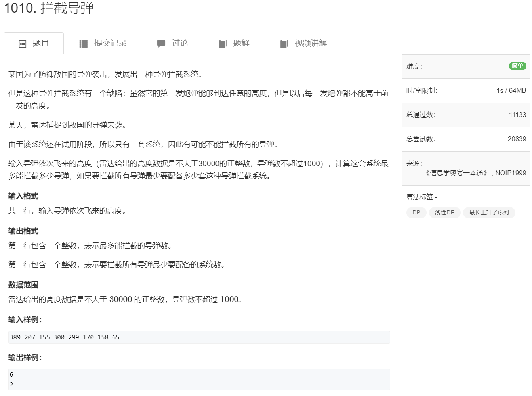Image resolution: width=532 pixels, height=396 pixels.
Task: Click the time/memory limit 1s / 64MB
Action: coord(511,90)
